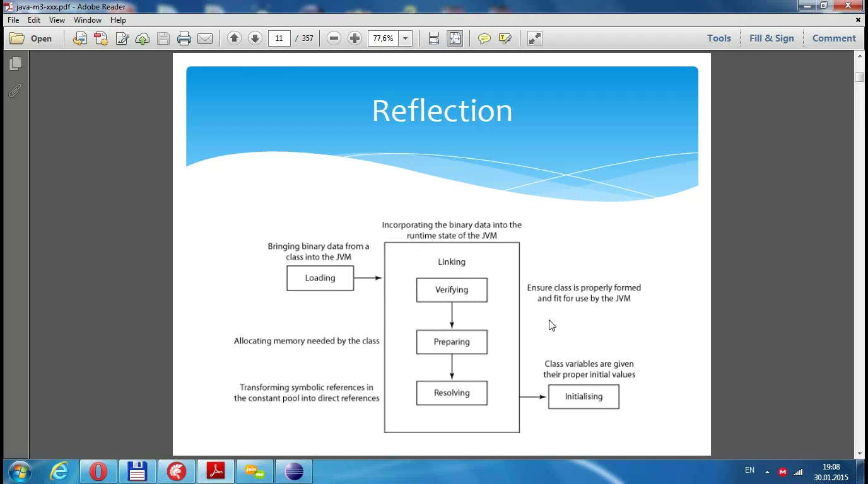Open the Edit menu
The width and height of the screenshot is (868, 484).
click(34, 20)
